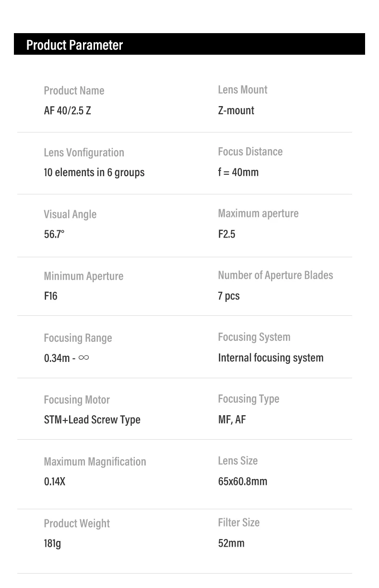
Task: Click the 181g product weight value
Action: click(x=52, y=543)
